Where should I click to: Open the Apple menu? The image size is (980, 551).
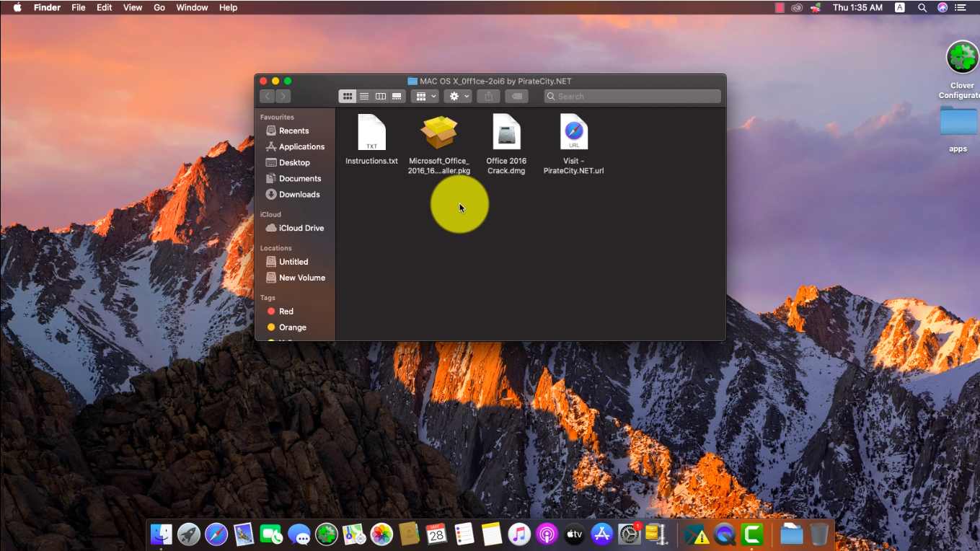pos(17,7)
